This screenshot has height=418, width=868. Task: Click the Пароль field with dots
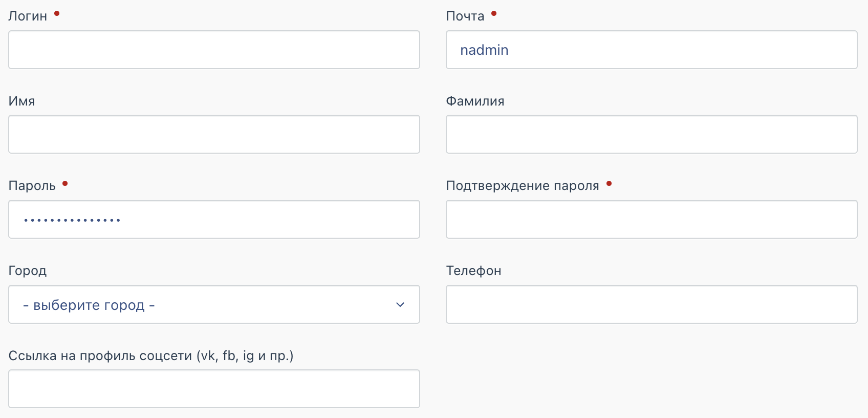(x=214, y=219)
